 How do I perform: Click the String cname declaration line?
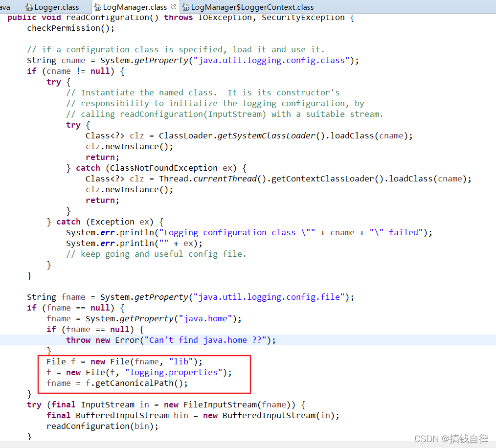193,61
